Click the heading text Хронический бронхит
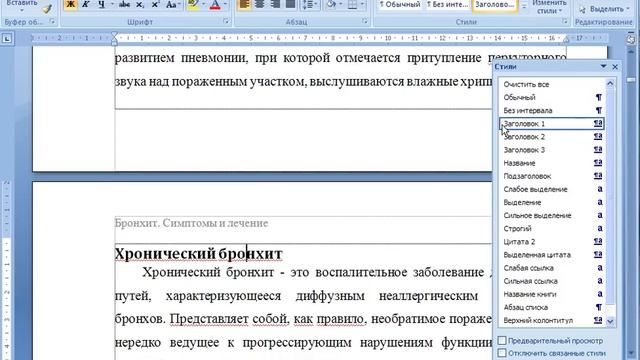 (x=198, y=254)
